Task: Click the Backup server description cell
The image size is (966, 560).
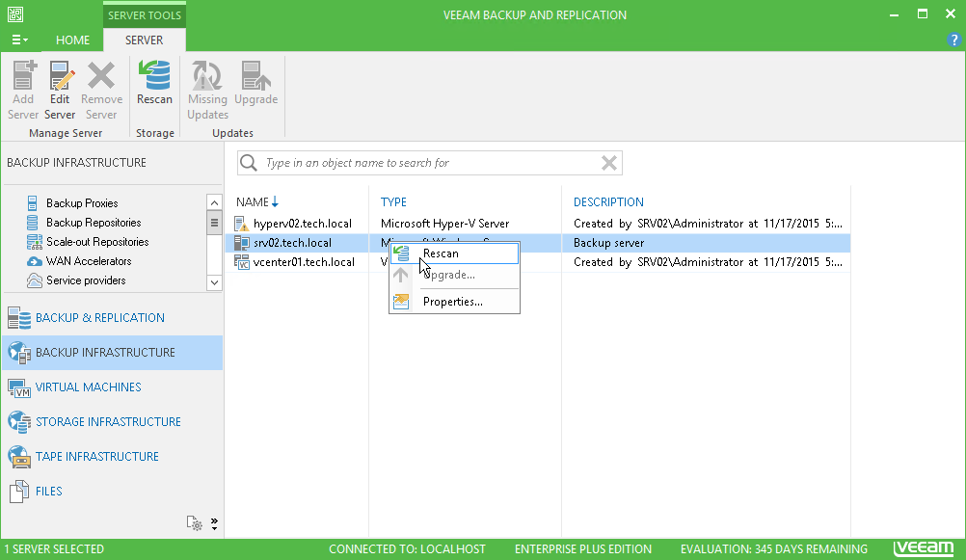Action: (x=608, y=243)
